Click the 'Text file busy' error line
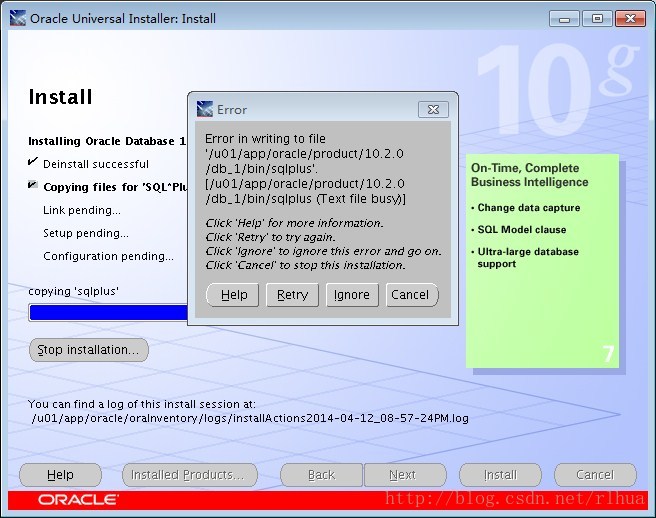The height and width of the screenshot is (518, 656). [x=305, y=199]
